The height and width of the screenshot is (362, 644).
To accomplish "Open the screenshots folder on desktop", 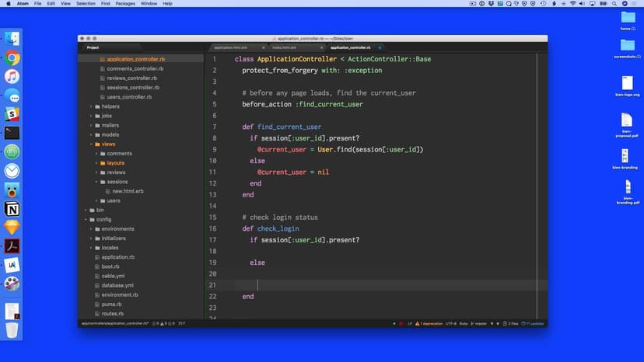I will tap(626, 45).
